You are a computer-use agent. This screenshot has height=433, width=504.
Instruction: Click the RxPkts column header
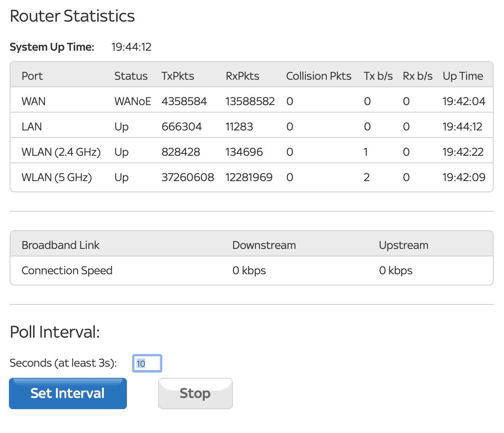[x=242, y=76]
